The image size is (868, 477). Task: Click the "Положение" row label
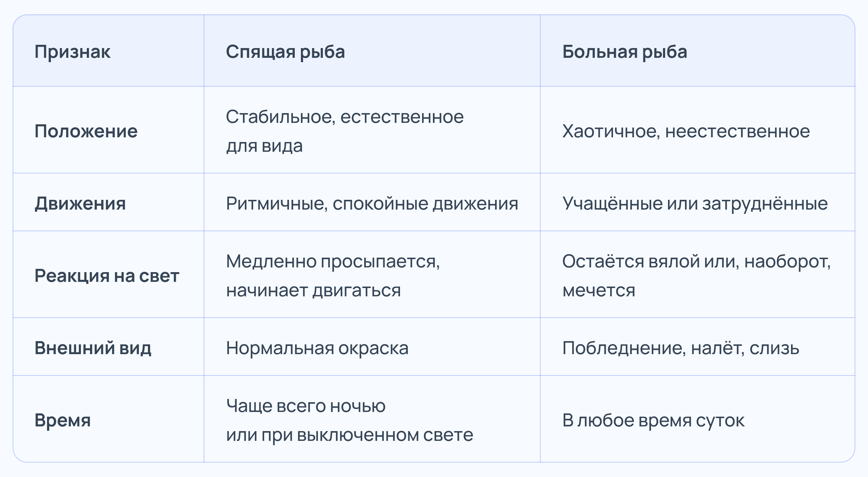pos(86,131)
